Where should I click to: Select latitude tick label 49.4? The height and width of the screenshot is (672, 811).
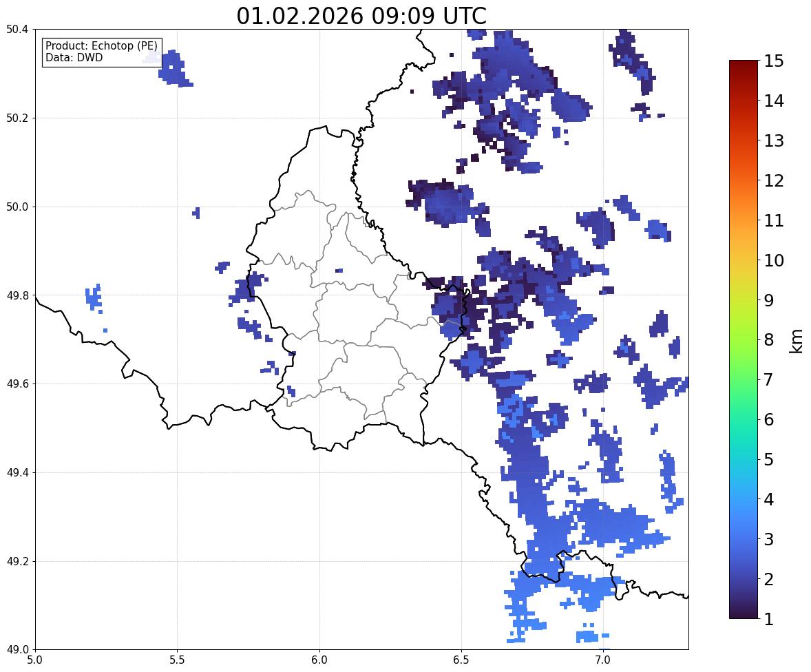pyautogui.click(x=17, y=473)
